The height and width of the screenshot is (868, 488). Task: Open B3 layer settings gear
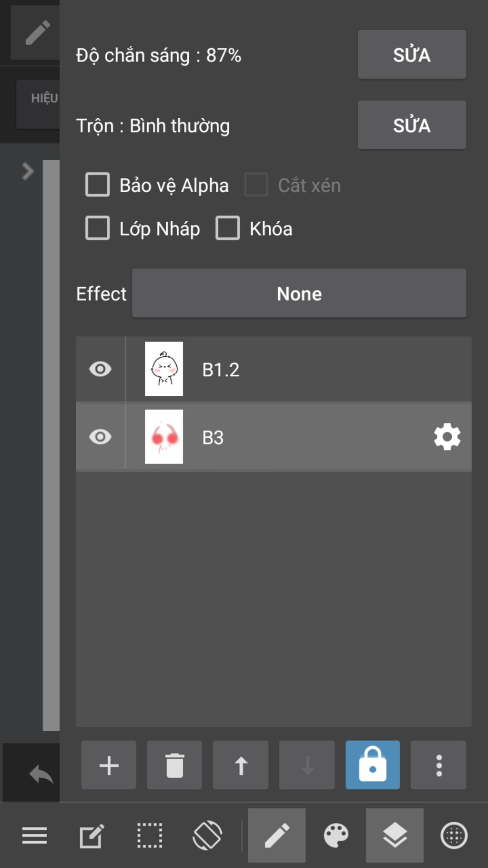pyautogui.click(x=447, y=437)
